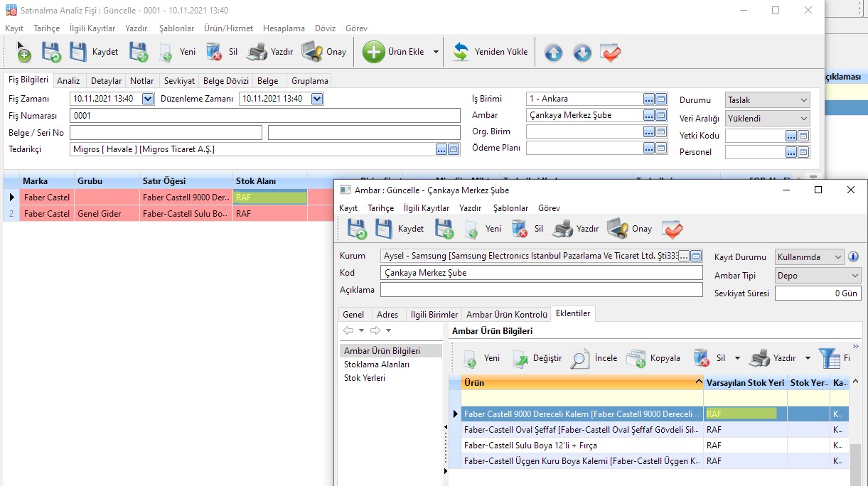Screen dimensions: 868x486
Task: Click the İncele magnifier icon
Action: click(x=581, y=358)
